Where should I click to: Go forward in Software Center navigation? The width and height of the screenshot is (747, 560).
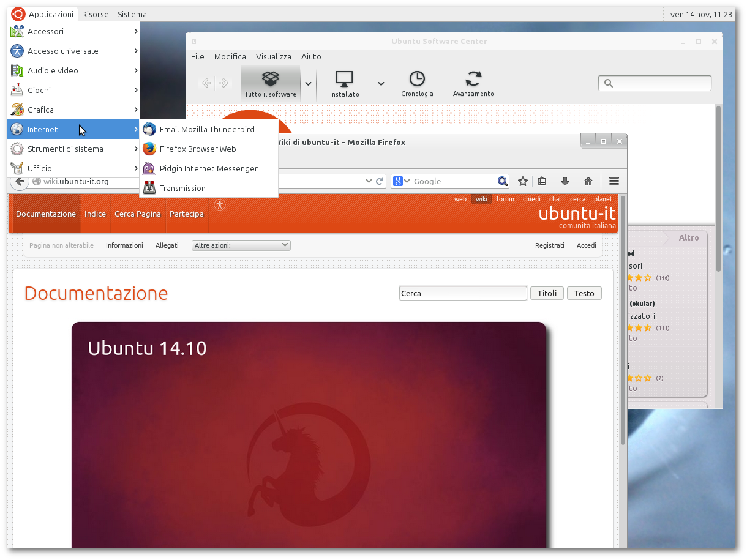224,83
